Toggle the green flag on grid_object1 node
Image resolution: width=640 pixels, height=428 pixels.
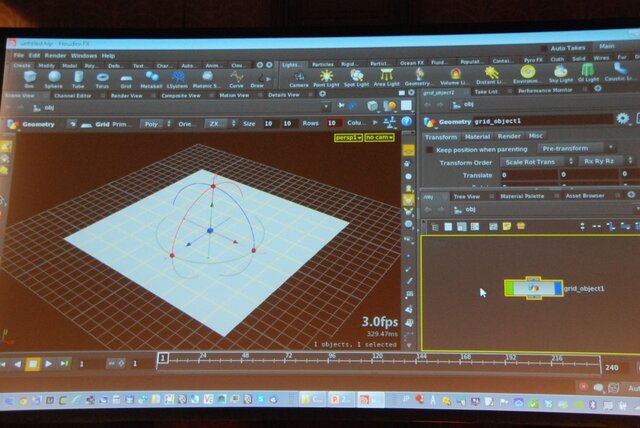pos(510,288)
